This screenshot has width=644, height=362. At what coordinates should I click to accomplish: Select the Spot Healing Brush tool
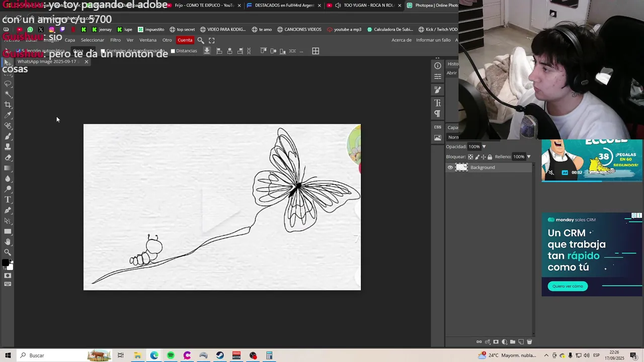[8, 126]
